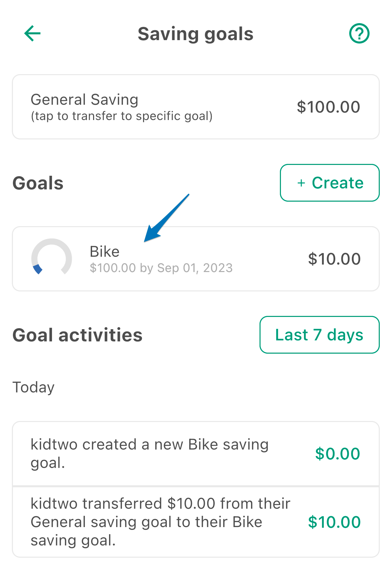This screenshot has height=574, width=392.
Task: Tap the Goals section heading
Action: (38, 183)
